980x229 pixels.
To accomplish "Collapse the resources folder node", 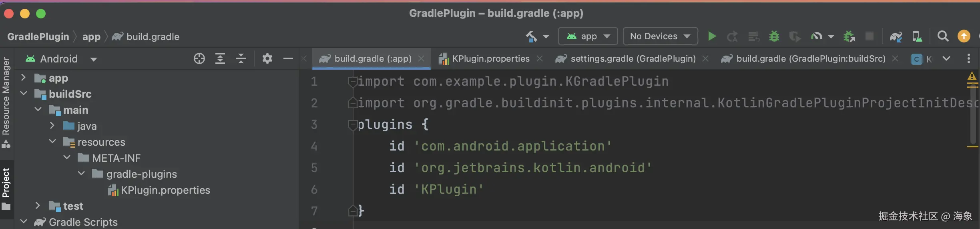I will (x=52, y=142).
